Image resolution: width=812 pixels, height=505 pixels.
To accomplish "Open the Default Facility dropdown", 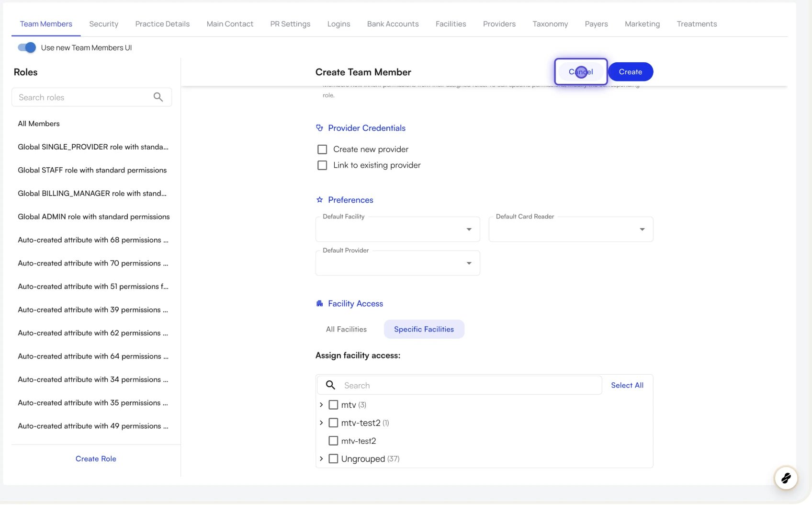I will pos(397,229).
